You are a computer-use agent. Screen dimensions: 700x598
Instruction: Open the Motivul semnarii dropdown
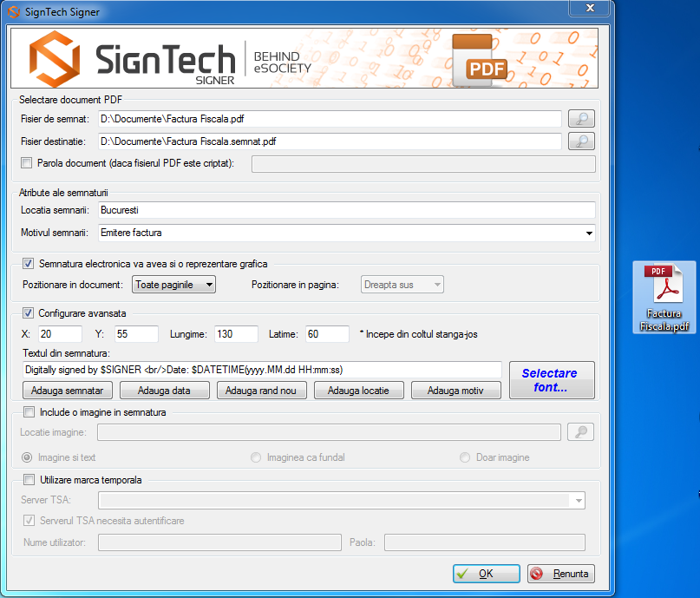click(x=589, y=233)
